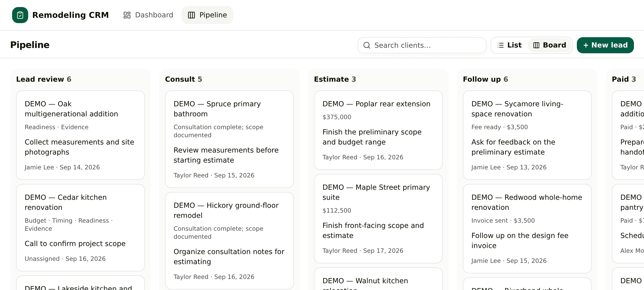
Task: Click "Invoice sent · $3,500" on Redwood card
Action: [x=503, y=220]
